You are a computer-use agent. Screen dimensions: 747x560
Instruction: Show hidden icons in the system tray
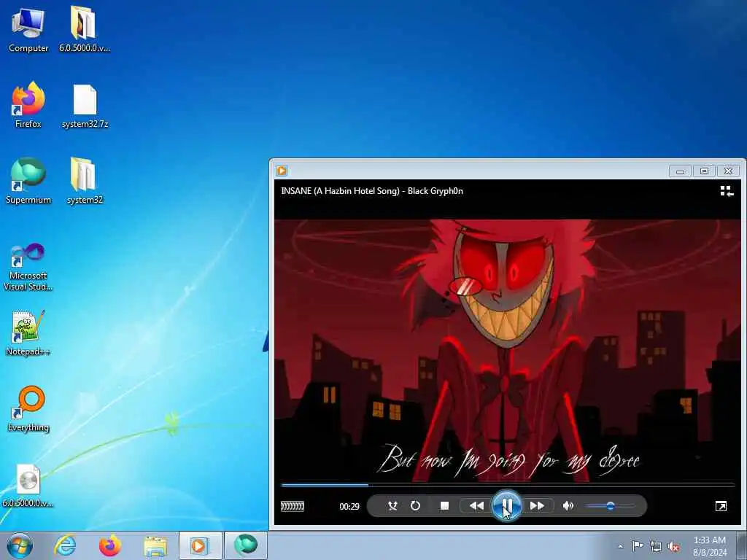pyautogui.click(x=620, y=546)
